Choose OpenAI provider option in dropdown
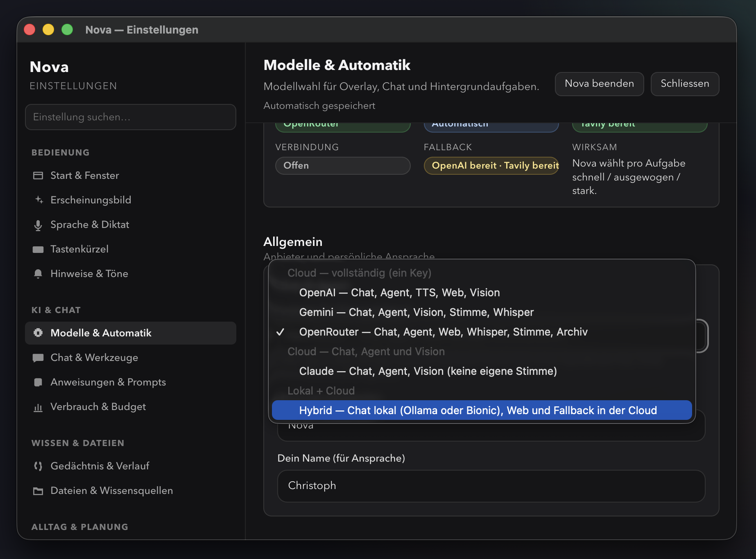Screen dimensions: 756x559 pos(482,293)
